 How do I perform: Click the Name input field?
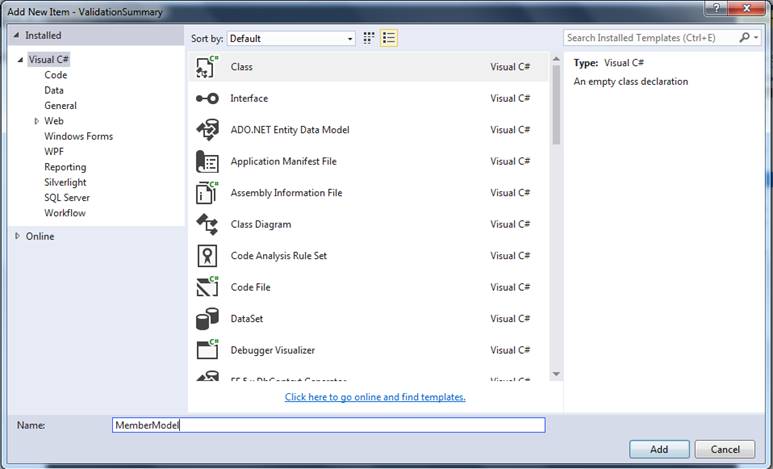click(x=329, y=425)
